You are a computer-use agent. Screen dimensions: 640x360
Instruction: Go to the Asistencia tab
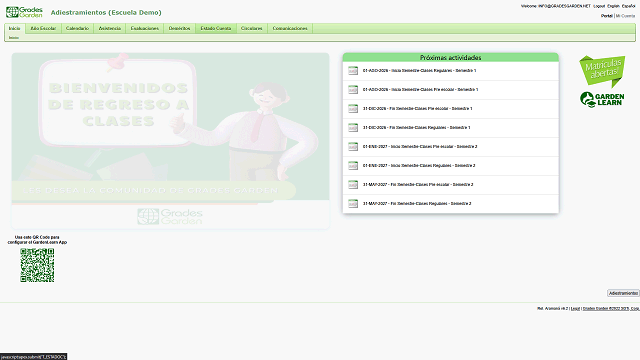pyautogui.click(x=110, y=28)
